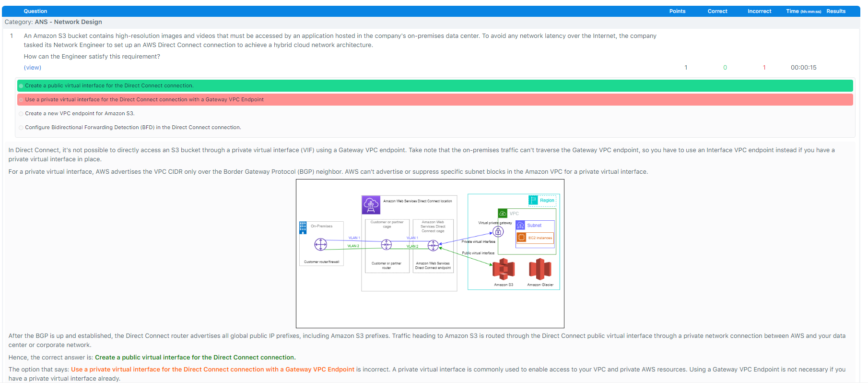Click the question number 1
This screenshot has height=383, width=868.
(12, 36)
